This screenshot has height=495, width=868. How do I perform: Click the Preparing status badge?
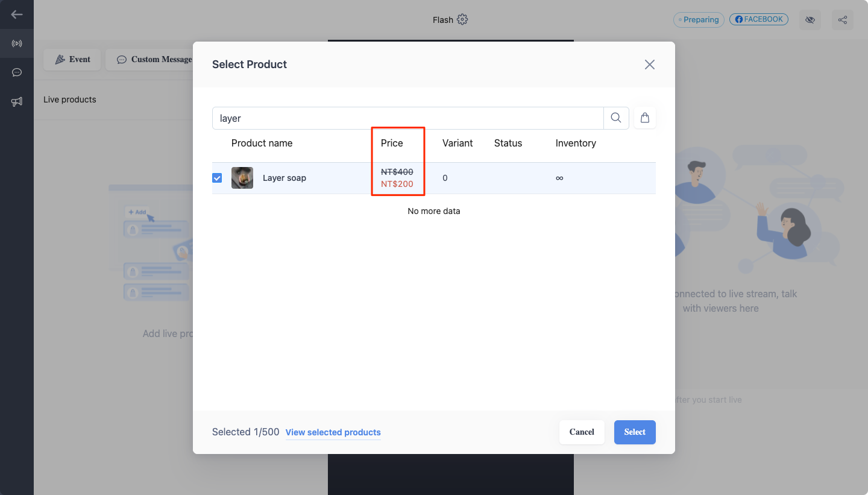click(699, 20)
